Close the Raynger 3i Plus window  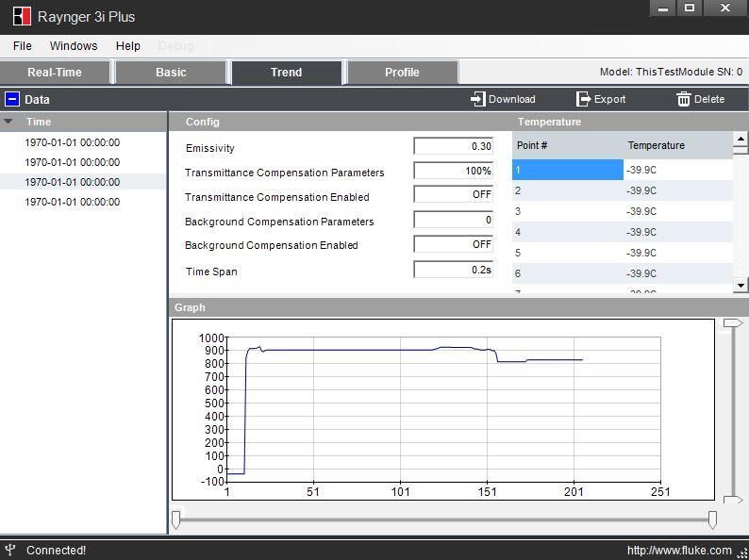pyautogui.click(x=725, y=8)
